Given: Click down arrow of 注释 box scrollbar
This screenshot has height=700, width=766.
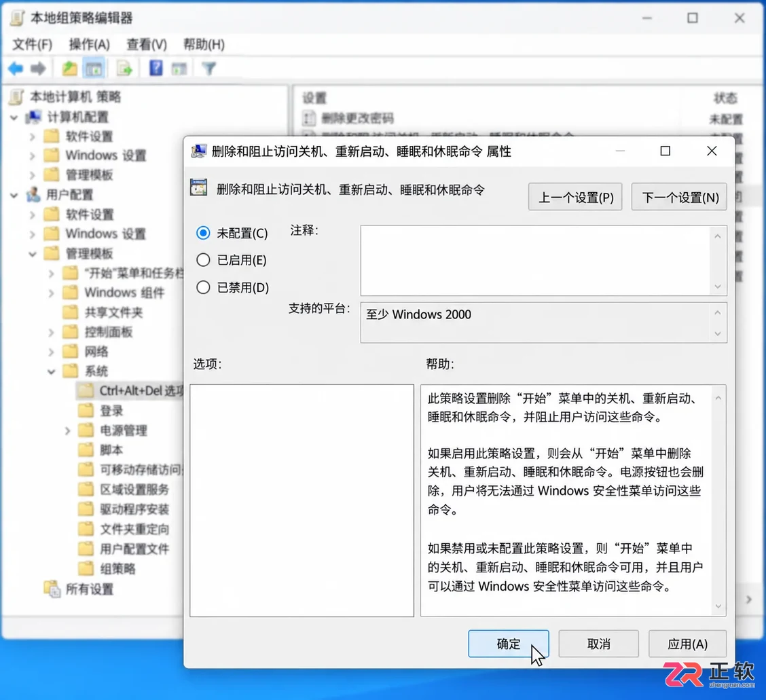Looking at the screenshot, I should pyautogui.click(x=718, y=287).
